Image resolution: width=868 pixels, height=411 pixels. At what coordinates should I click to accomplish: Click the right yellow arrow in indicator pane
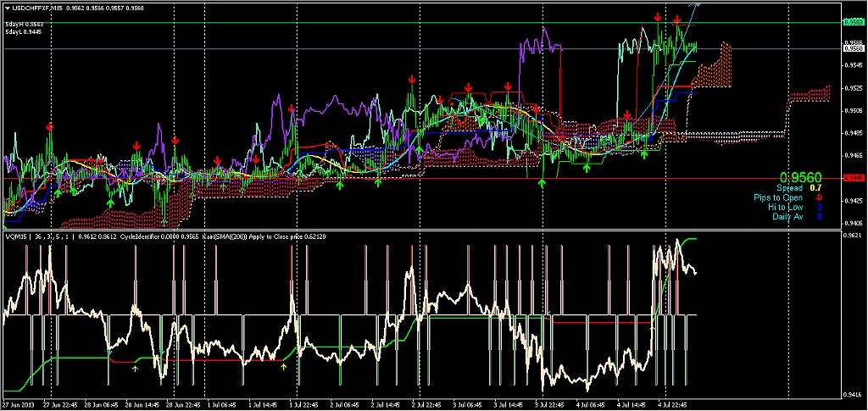point(284,367)
